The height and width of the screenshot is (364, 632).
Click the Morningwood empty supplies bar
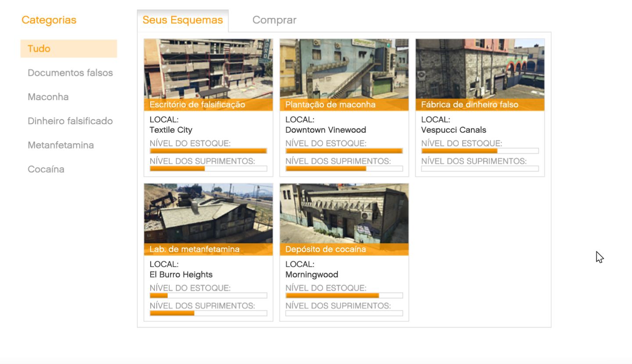point(344,314)
